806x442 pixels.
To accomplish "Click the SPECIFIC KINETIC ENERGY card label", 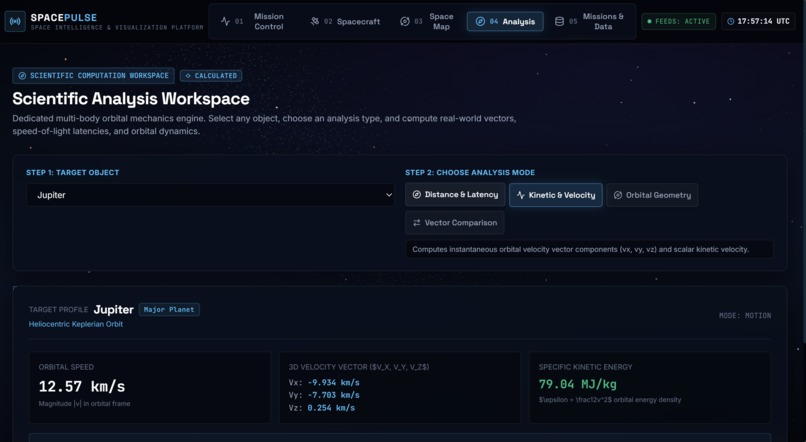I will [585, 367].
